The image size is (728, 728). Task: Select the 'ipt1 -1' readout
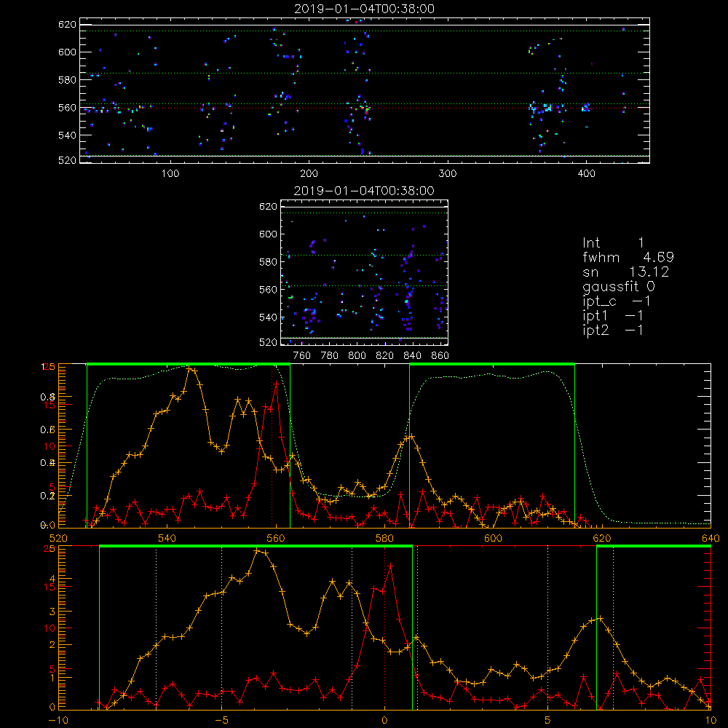point(613,316)
